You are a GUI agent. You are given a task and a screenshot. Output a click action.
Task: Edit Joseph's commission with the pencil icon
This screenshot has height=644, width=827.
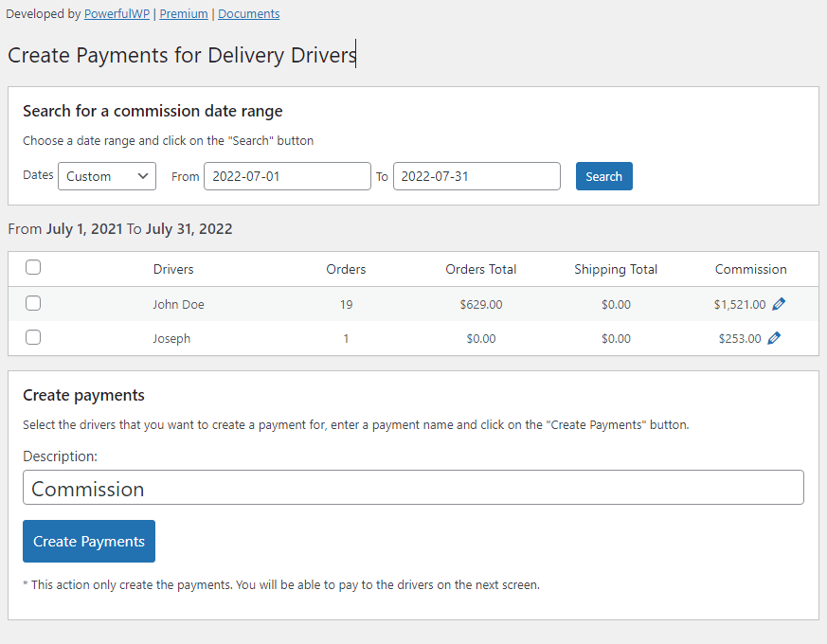pyautogui.click(x=771, y=337)
